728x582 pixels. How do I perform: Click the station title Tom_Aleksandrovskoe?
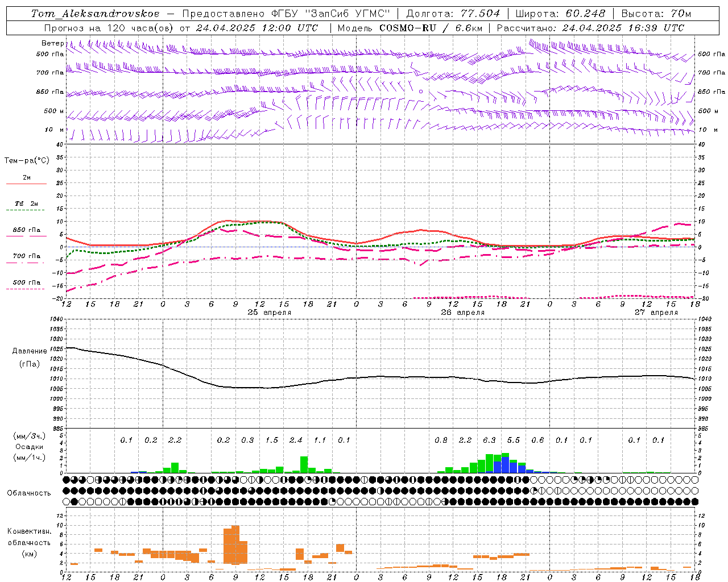coord(96,14)
